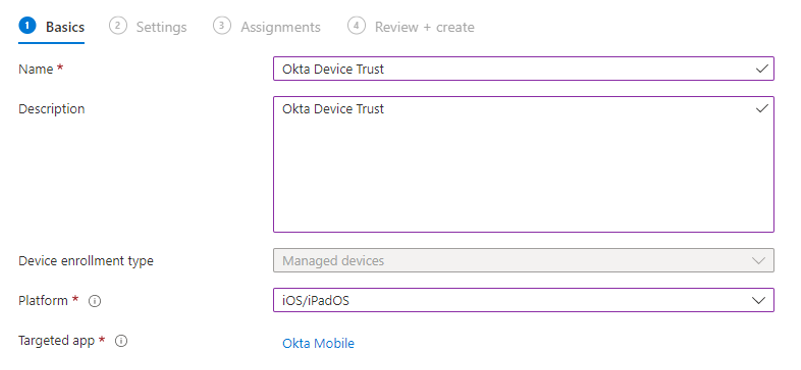
Task: Click the Managed devices dropdown chevron
Action: point(759,261)
